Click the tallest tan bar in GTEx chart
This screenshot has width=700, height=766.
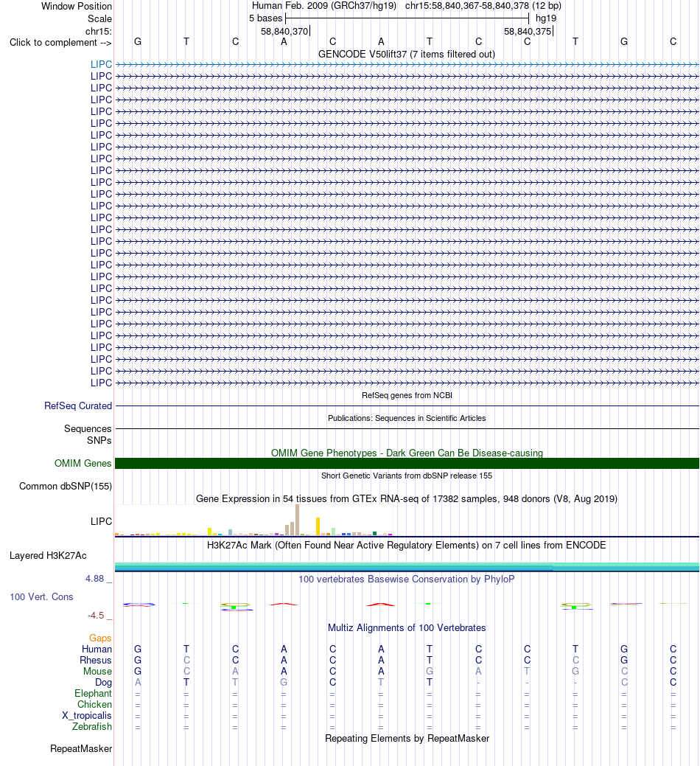pos(297,520)
